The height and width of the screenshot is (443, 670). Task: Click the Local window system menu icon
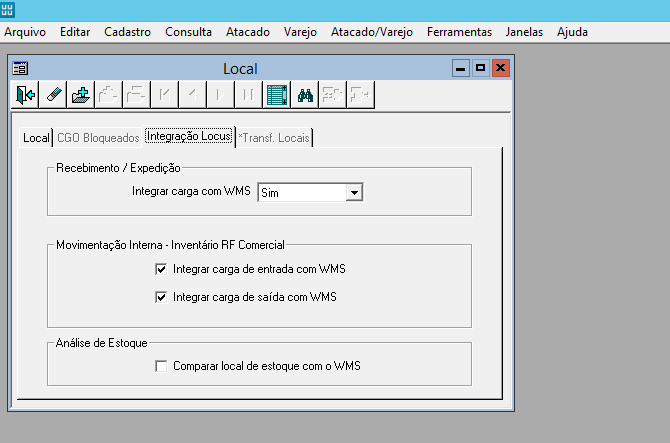20,69
